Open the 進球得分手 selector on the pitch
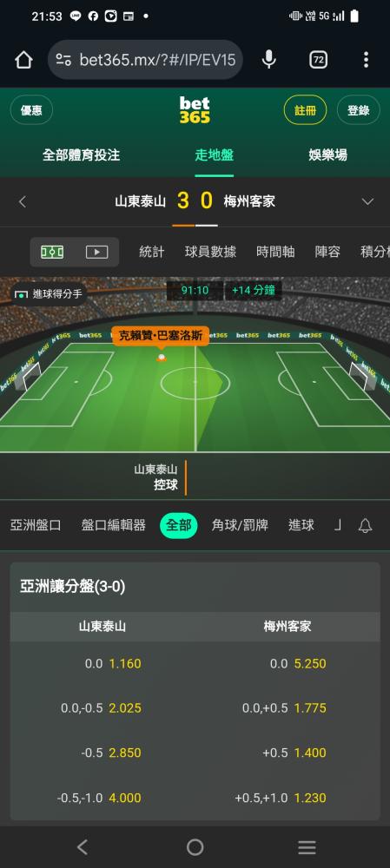This screenshot has height=868, width=390. click(48, 294)
